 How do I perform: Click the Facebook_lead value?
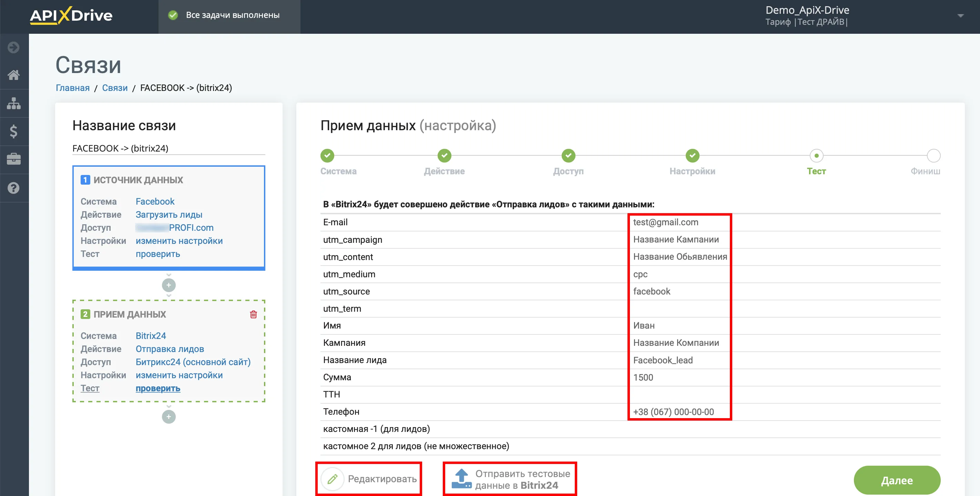(663, 360)
